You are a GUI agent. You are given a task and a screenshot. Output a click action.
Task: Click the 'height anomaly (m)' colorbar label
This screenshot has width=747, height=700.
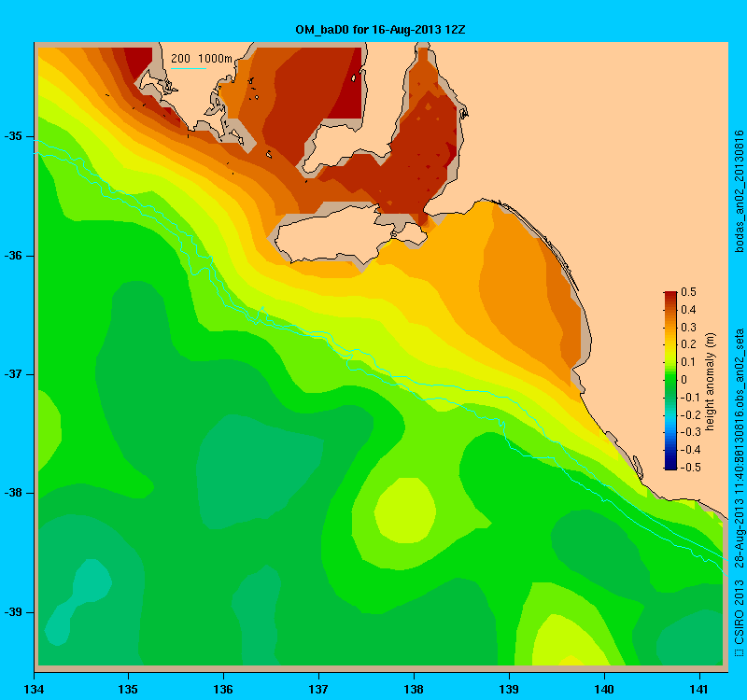711,382
